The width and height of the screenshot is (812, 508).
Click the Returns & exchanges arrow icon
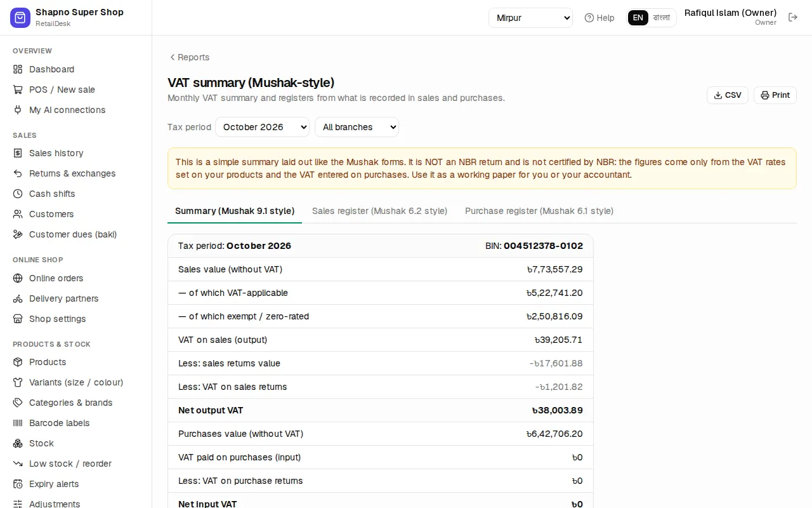[x=18, y=173]
